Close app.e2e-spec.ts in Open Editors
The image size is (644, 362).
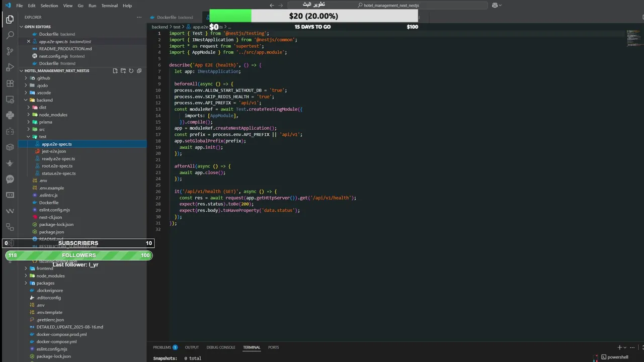click(29, 42)
